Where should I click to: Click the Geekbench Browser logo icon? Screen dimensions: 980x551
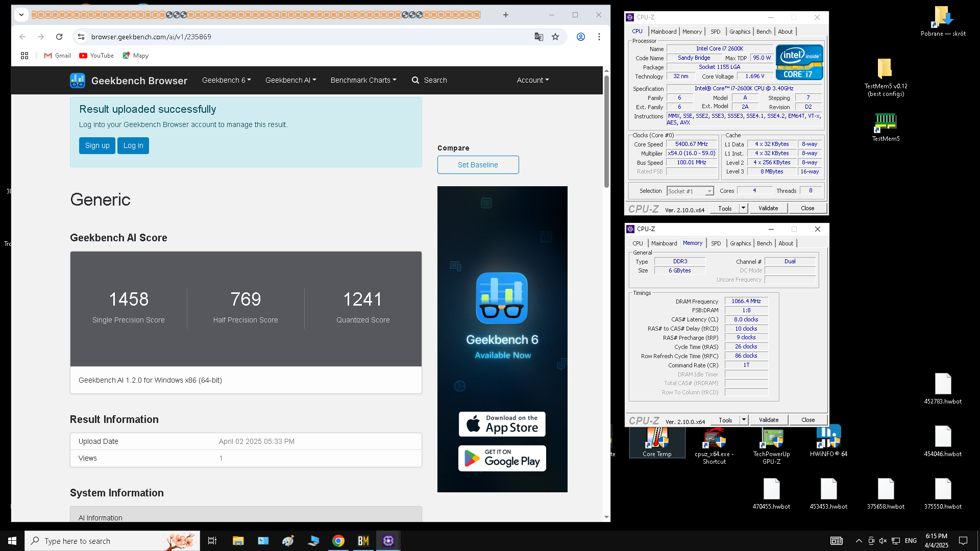pos(78,81)
